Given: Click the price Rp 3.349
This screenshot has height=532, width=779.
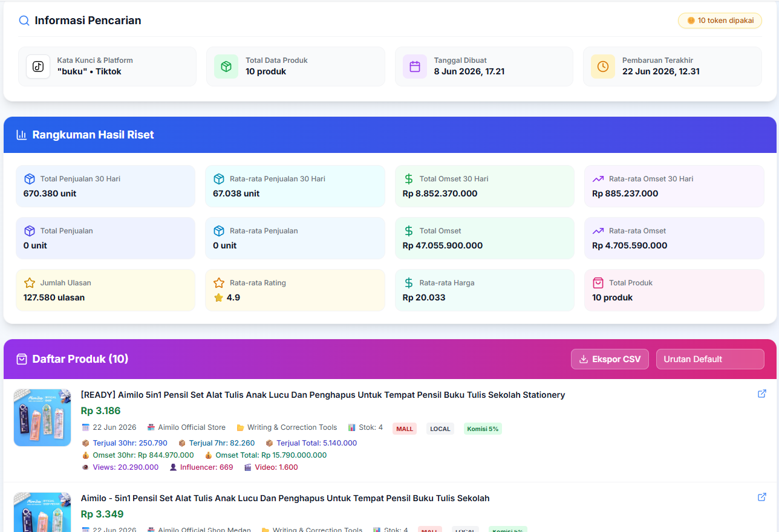Looking at the screenshot, I should click(x=102, y=514).
